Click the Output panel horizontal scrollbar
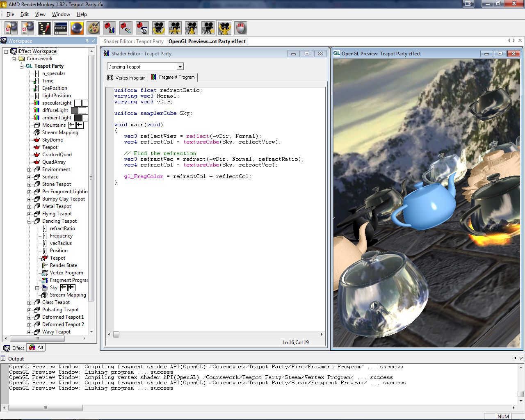The width and height of the screenshot is (525, 420). 46,408
